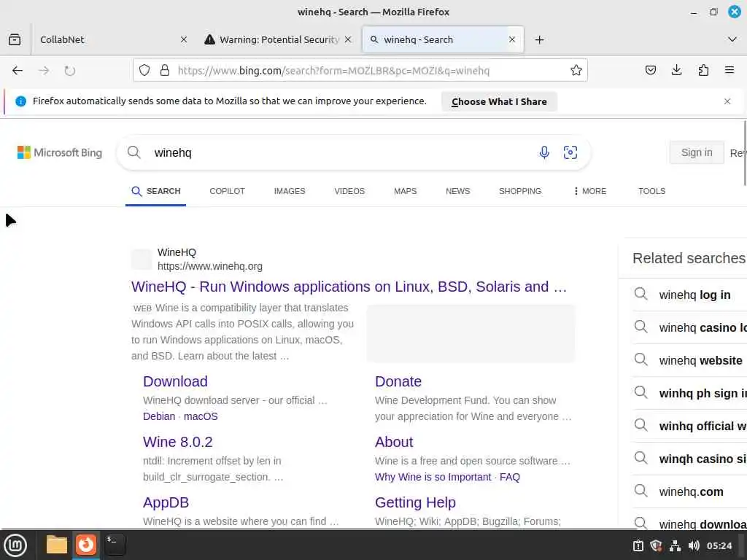The width and height of the screenshot is (747, 560).
Task: Open the Terminal from taskbar
Action: (x=115, y=545)
